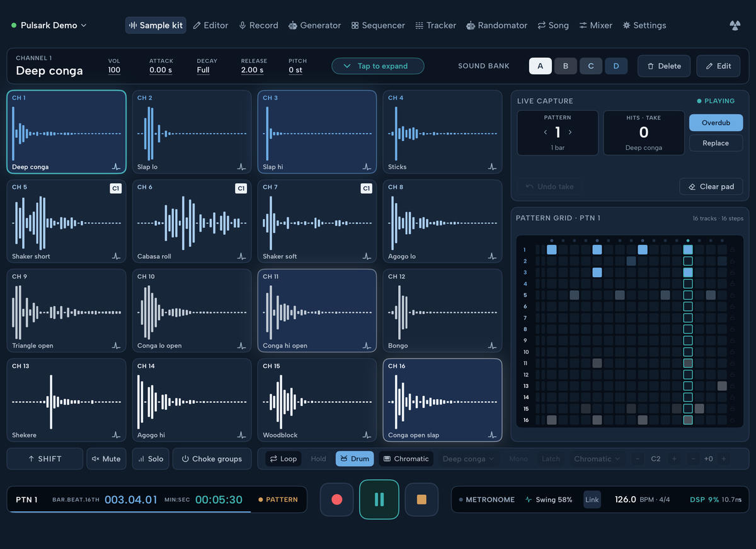Viewport: 756px width, 549px height.
Task: Toggle Loop mode
Action: pyautogui.click(x=283, y=459)
